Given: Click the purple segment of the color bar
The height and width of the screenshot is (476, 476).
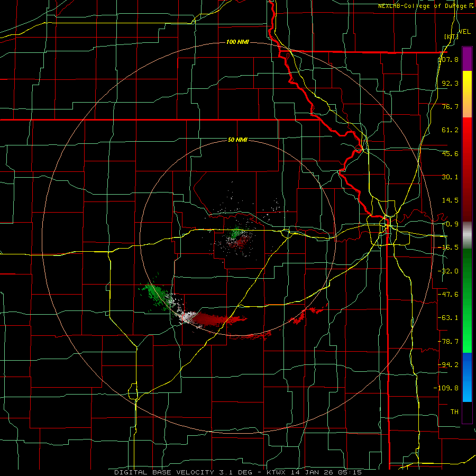Looking at the screenshot, I should click(x=467, y=59).
